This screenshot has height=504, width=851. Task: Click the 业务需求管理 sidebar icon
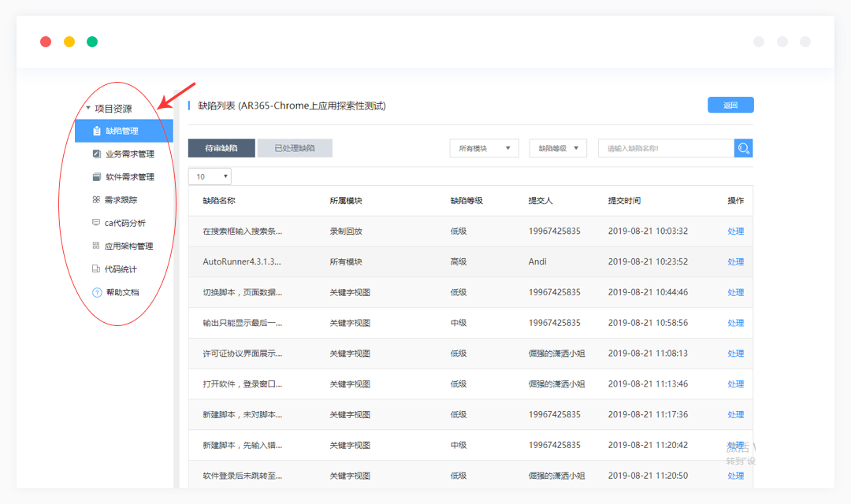coord(96,154)
